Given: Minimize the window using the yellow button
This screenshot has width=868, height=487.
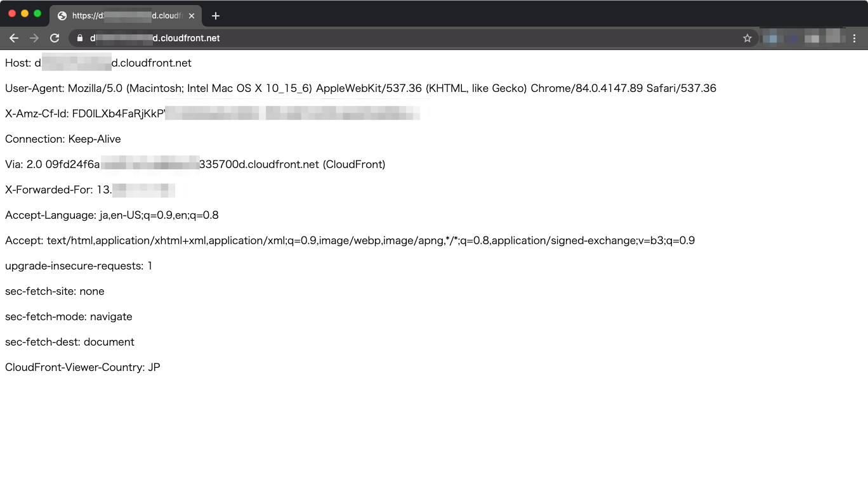Looking at the screenshot, I should [25, 13].
